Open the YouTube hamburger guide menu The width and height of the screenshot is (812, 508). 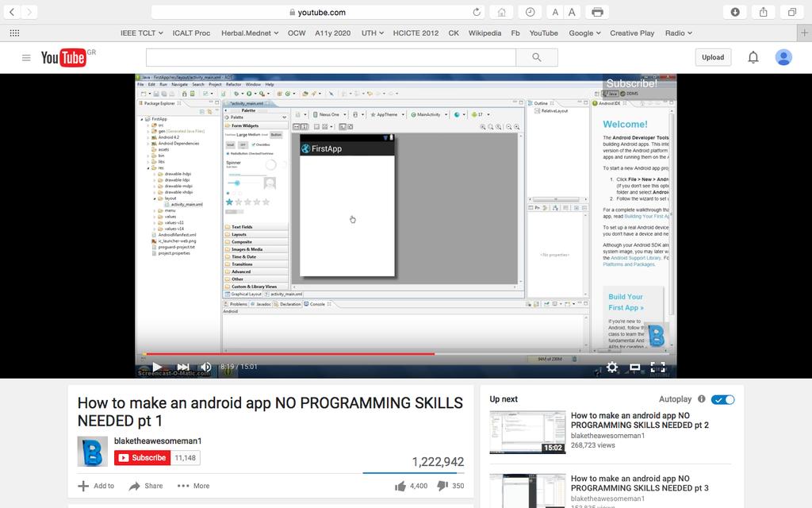26,57
